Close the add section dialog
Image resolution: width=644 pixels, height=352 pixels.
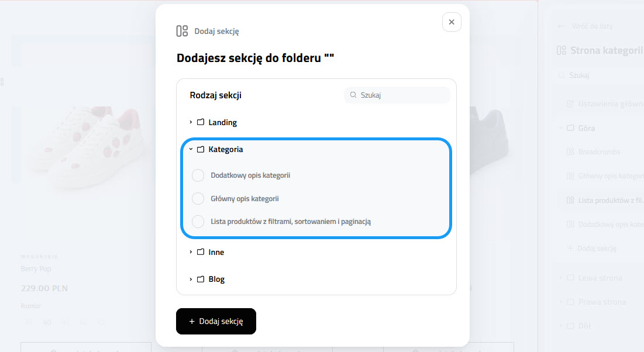(x=452, y=22)
